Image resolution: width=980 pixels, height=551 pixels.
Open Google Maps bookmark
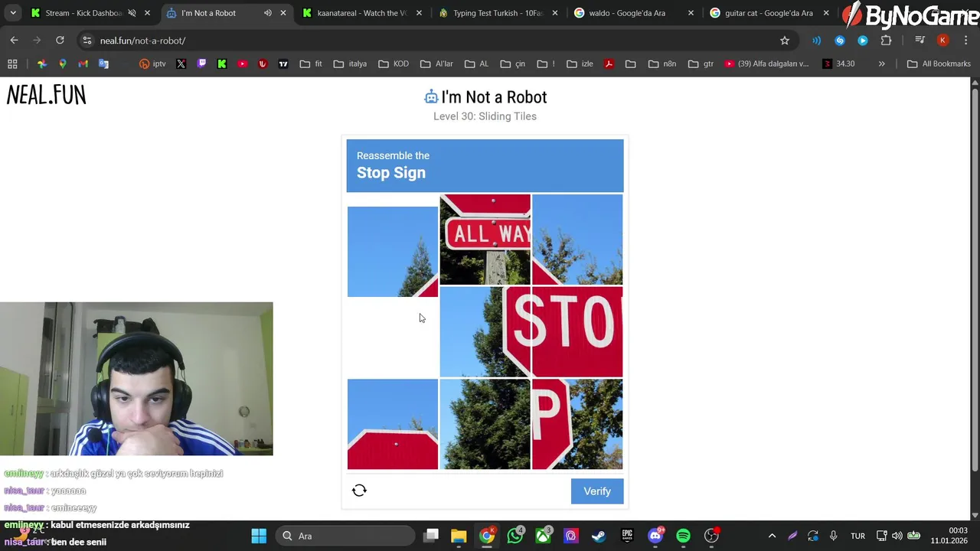[x=63, y=64]
